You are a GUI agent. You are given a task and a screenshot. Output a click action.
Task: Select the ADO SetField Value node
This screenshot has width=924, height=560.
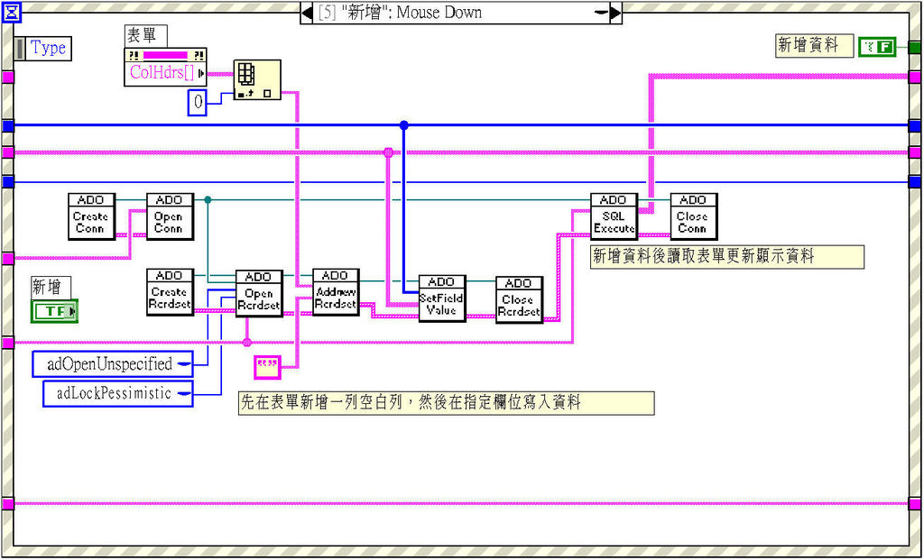coord(442,298)
